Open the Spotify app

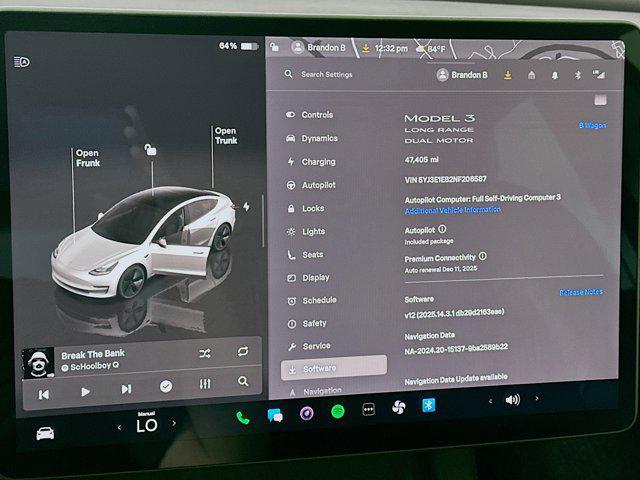point(338,411)
